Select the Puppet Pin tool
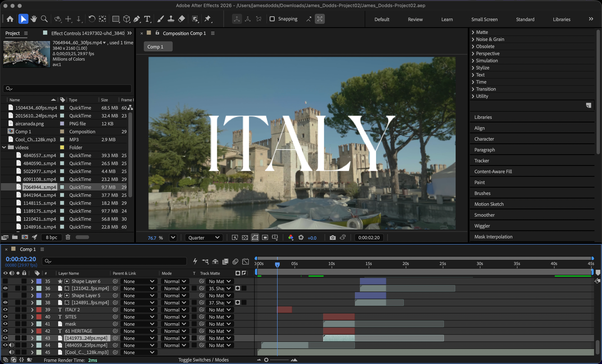The image size is (602, 364). click(x=208, y=19)
